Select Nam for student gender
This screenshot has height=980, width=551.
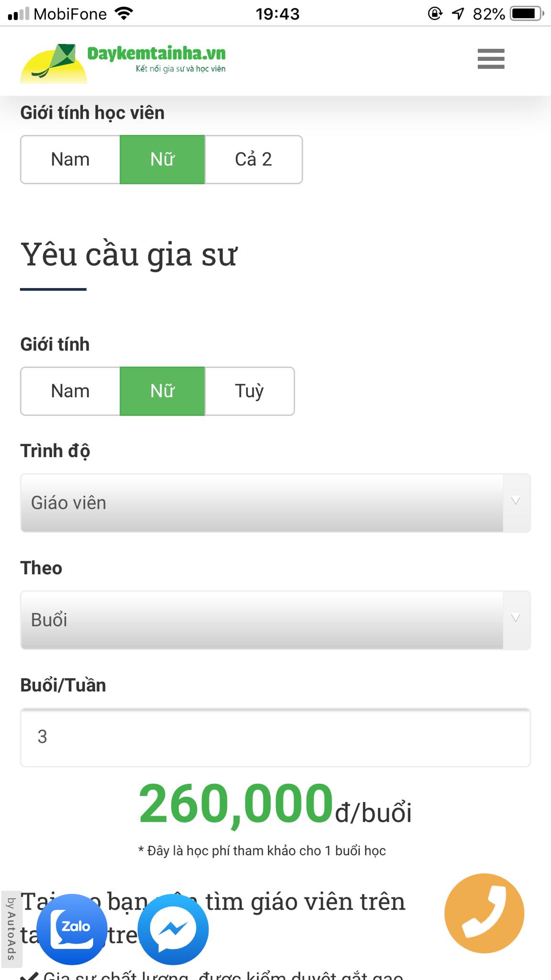(x=70, y=159)
